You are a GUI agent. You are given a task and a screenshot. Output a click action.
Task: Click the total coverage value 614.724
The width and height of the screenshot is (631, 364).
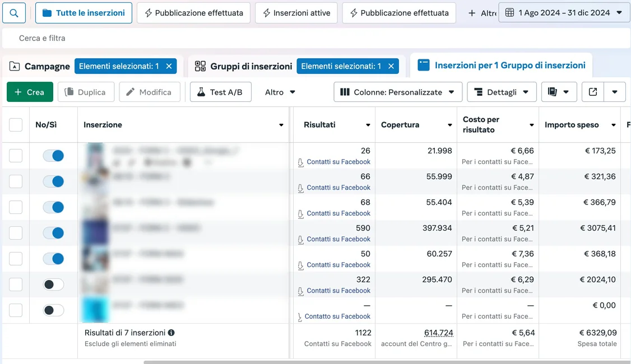439,333
